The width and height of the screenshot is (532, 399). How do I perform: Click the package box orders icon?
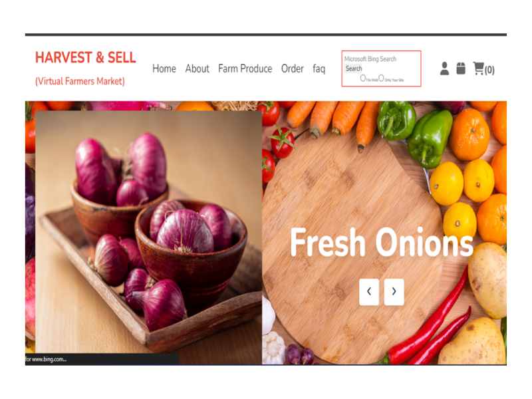coord(461,68)
